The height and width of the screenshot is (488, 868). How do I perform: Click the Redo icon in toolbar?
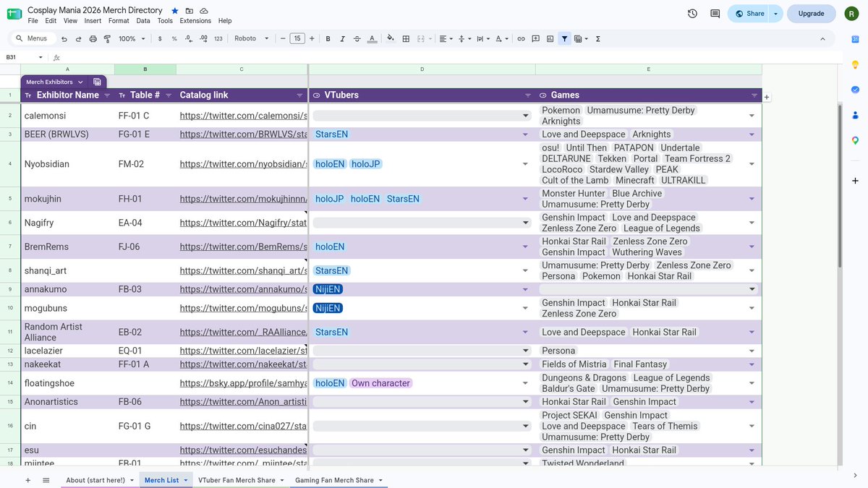(79, 38)
